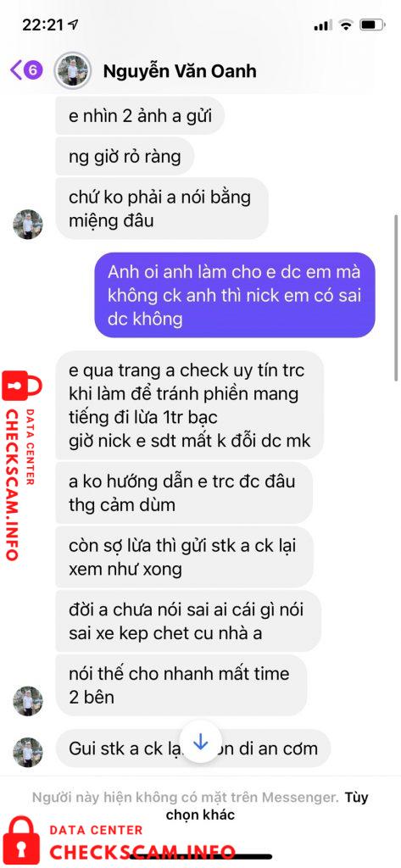Tap the scroll-to-bottom down arrow button
The height and width of the screenshot is (868, 401).
[x=200, y=742]
